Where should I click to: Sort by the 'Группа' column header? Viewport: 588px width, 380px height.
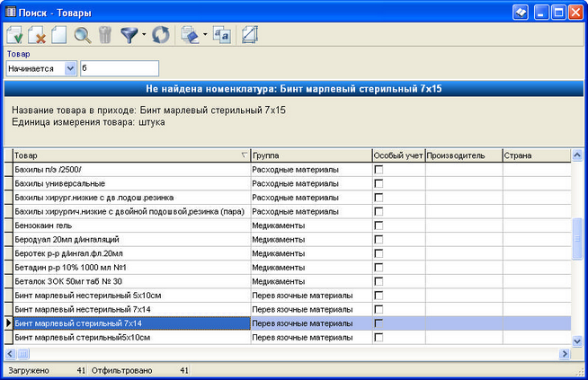point(311,155)
